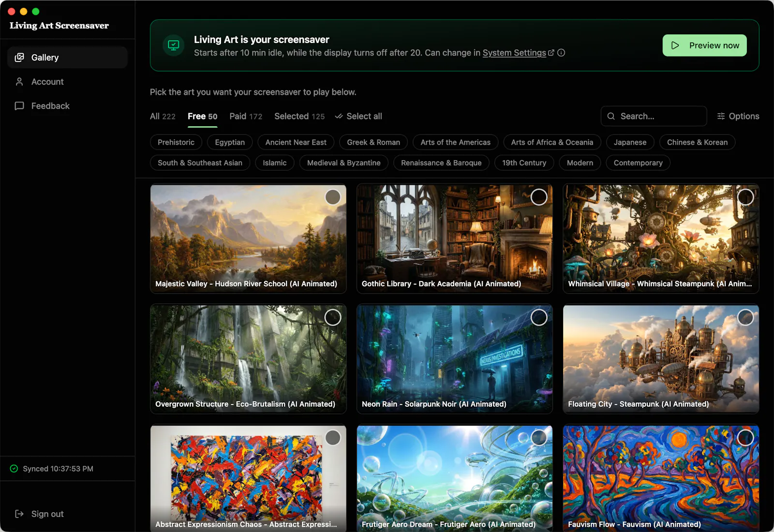Viewport: 774px width, 532px height.
Task: Select Frutiger Aero Dream artwork circle
Action: click(x=539, y=438)
